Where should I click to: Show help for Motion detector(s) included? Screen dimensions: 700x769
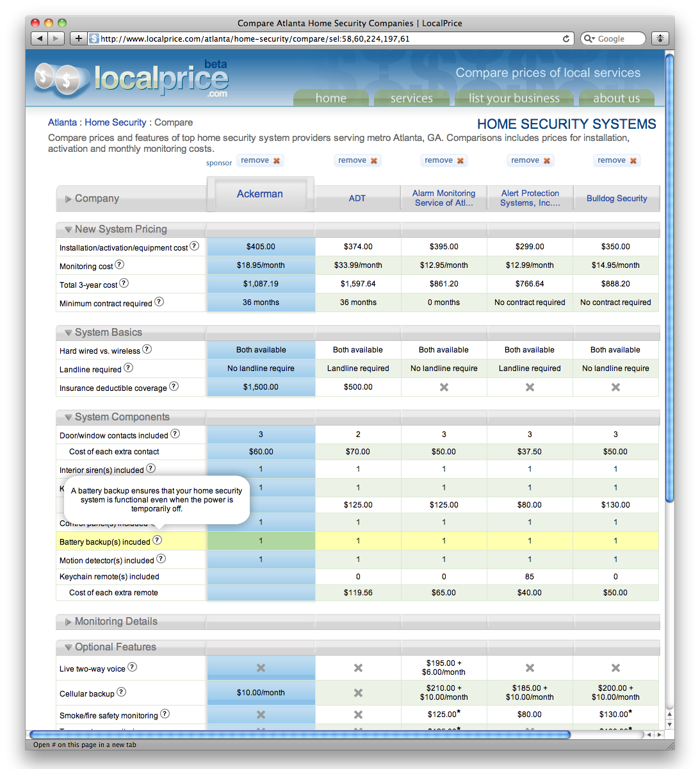161,559
